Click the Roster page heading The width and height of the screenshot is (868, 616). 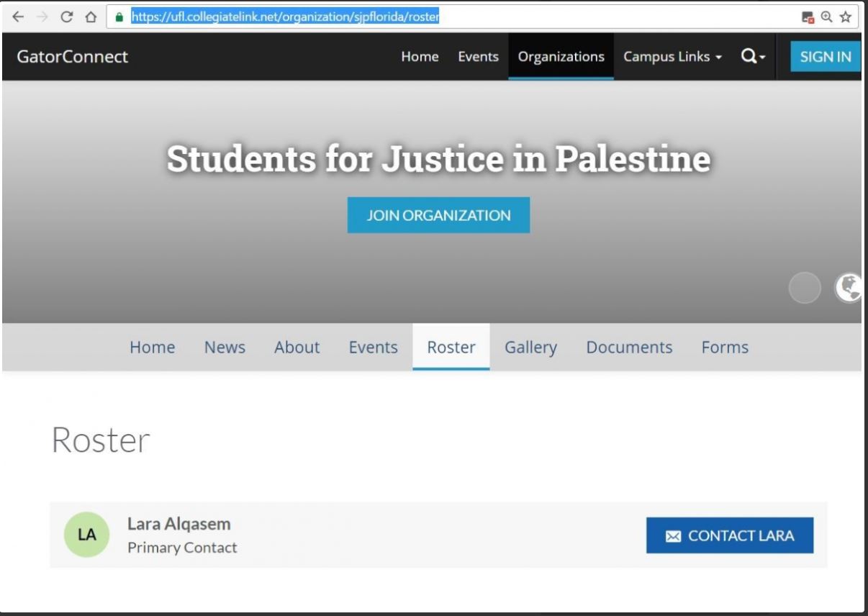click(101, 440)
